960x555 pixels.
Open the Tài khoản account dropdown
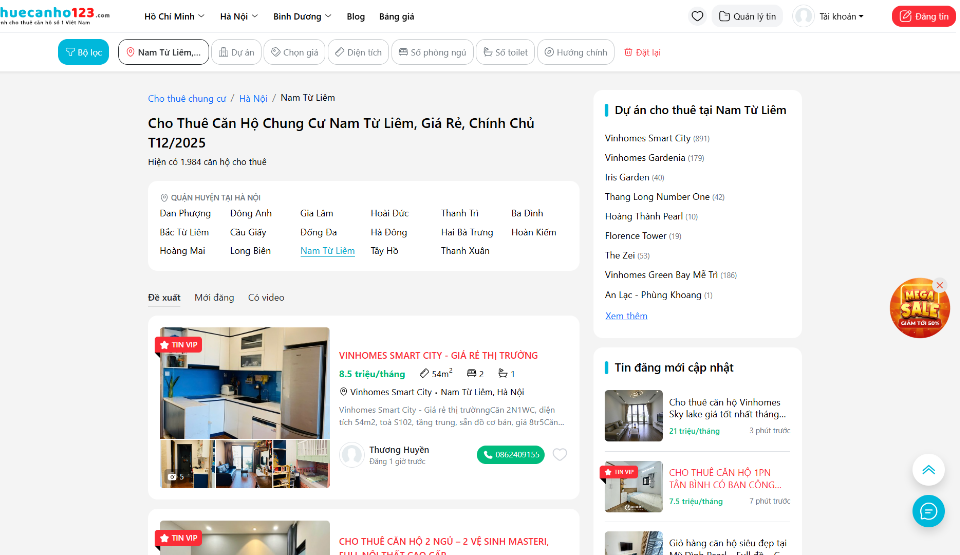829,16
